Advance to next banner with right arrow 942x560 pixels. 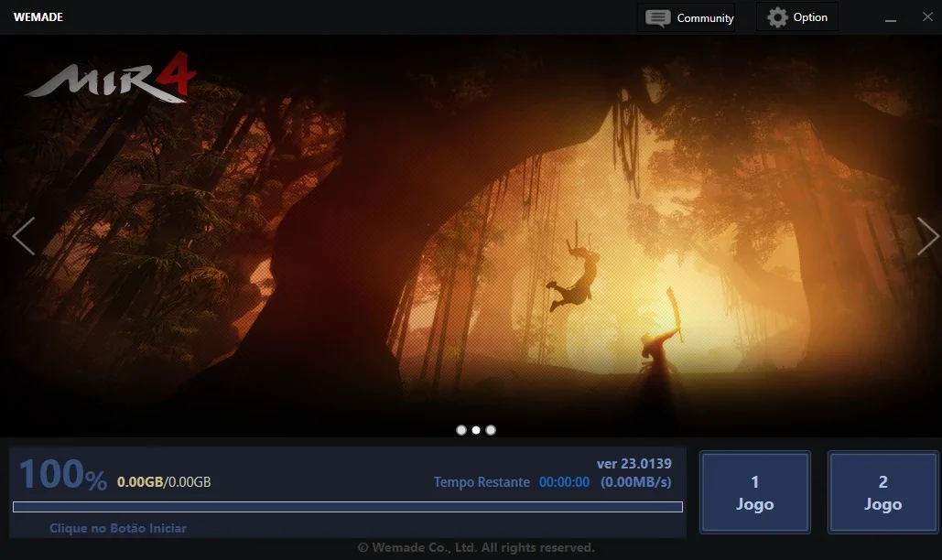pyautogui.click(x=927, y=236)
